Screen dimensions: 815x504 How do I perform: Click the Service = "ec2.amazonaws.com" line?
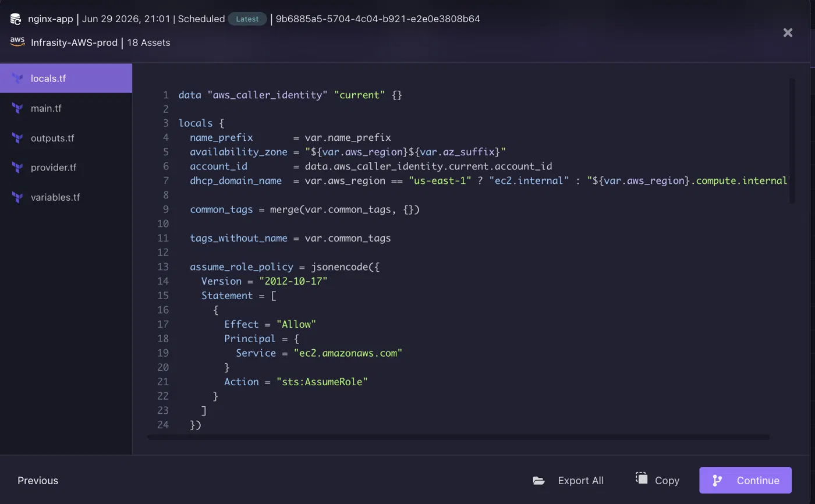pos(320,353)
